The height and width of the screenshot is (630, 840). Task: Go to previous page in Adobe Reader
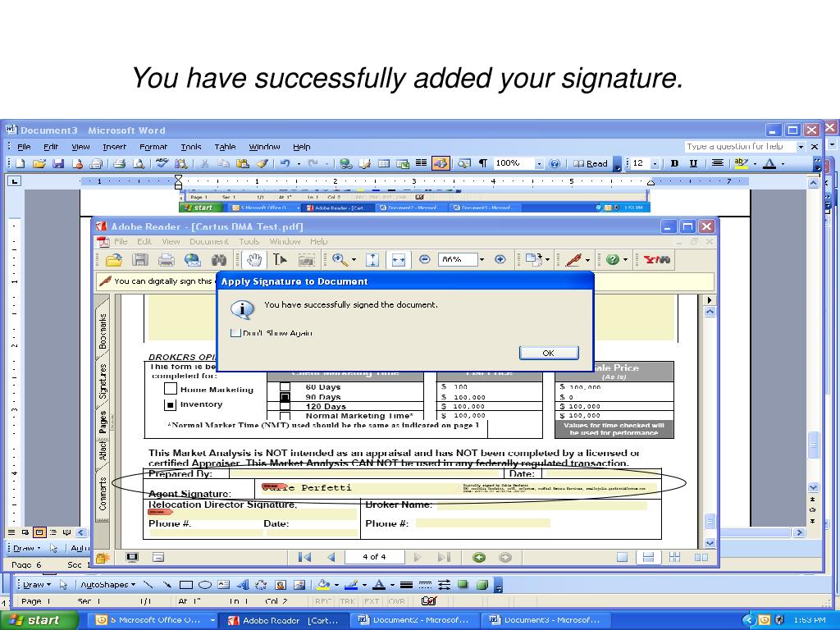click(331, 557)
